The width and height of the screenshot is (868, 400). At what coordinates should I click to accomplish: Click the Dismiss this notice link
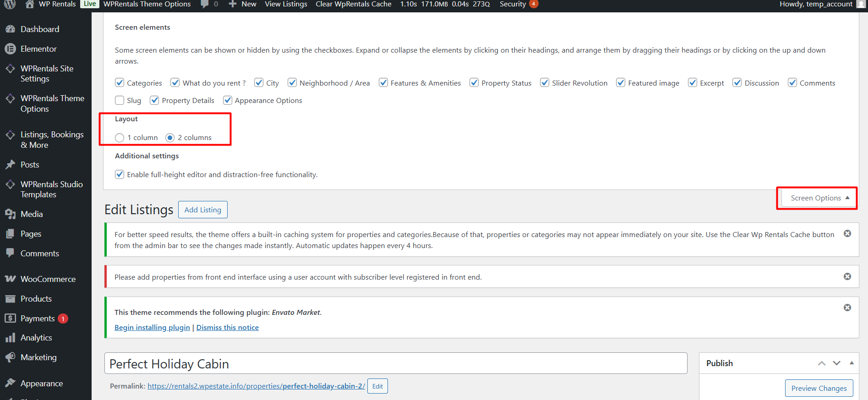(x=228, y=328)
